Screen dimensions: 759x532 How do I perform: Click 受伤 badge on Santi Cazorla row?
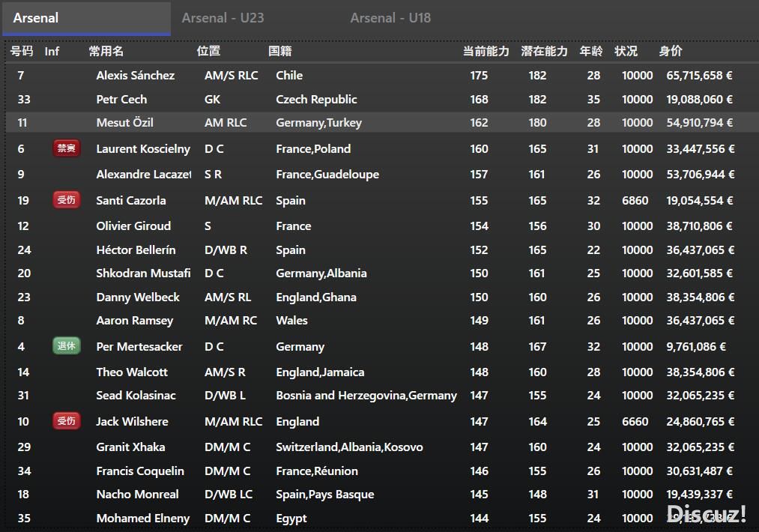[67, 200]
